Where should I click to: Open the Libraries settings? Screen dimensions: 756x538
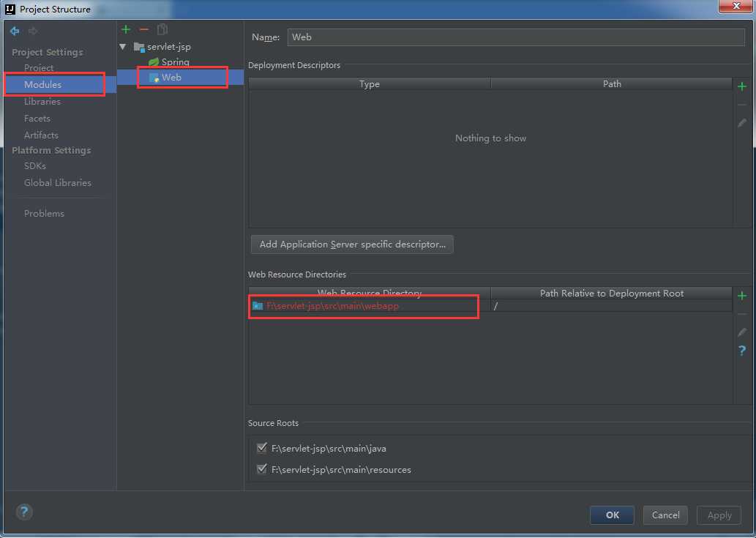[x=42, y=101]
